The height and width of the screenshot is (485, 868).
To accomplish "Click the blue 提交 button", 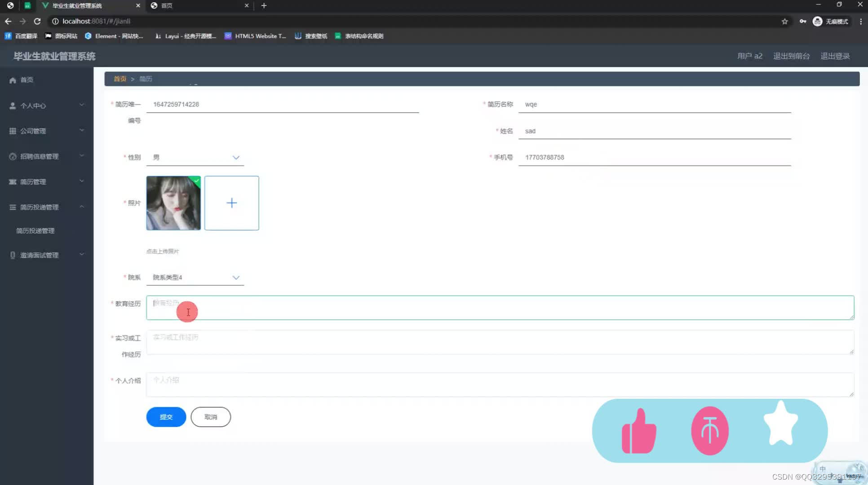I will point(166,417).
